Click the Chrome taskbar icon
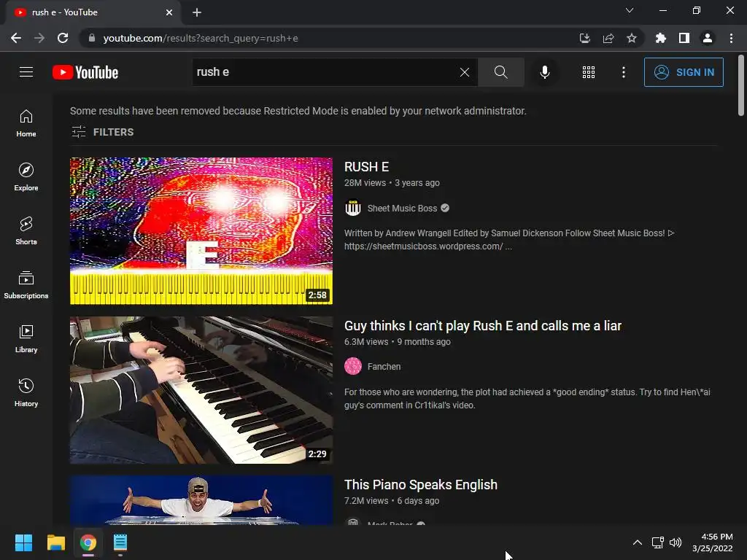The height and width of the screenshot is (560, 747). coord(88,542)
